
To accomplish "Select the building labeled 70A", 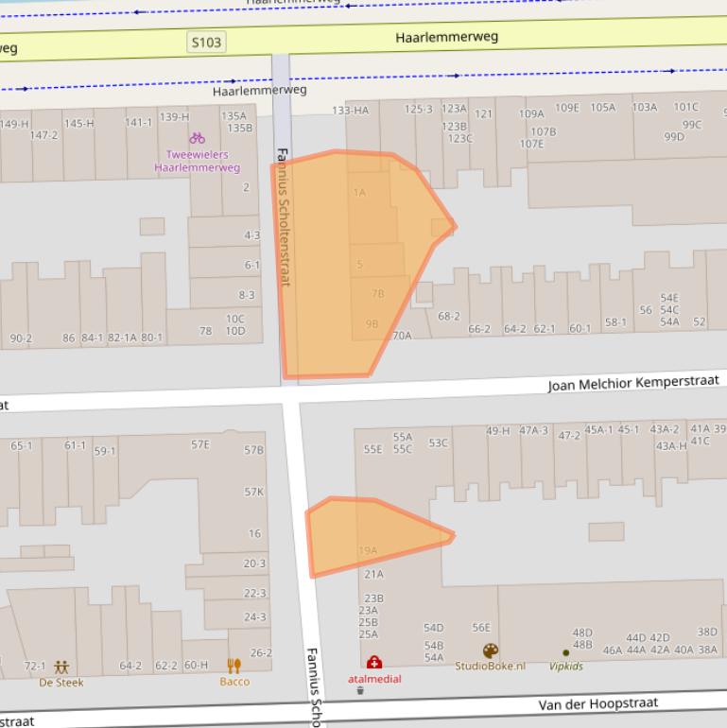I will (x=402, y=335).
